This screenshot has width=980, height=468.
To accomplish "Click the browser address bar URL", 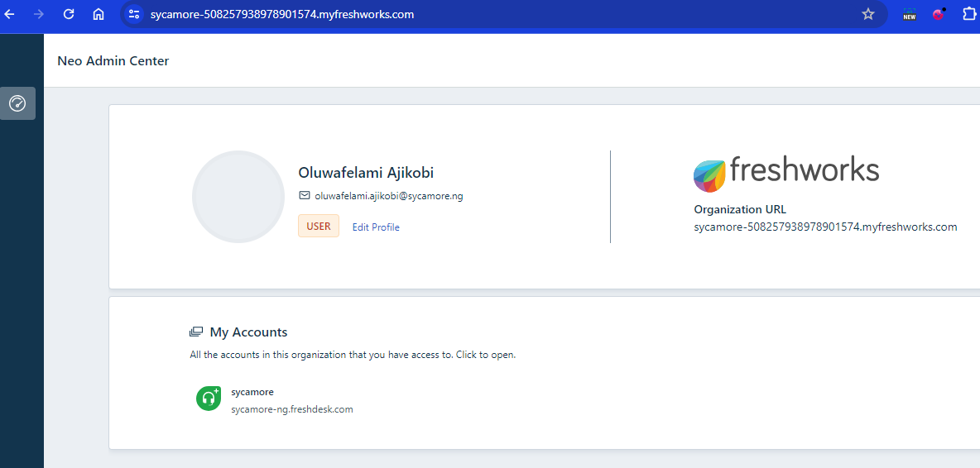I will [x=282, y=14].
